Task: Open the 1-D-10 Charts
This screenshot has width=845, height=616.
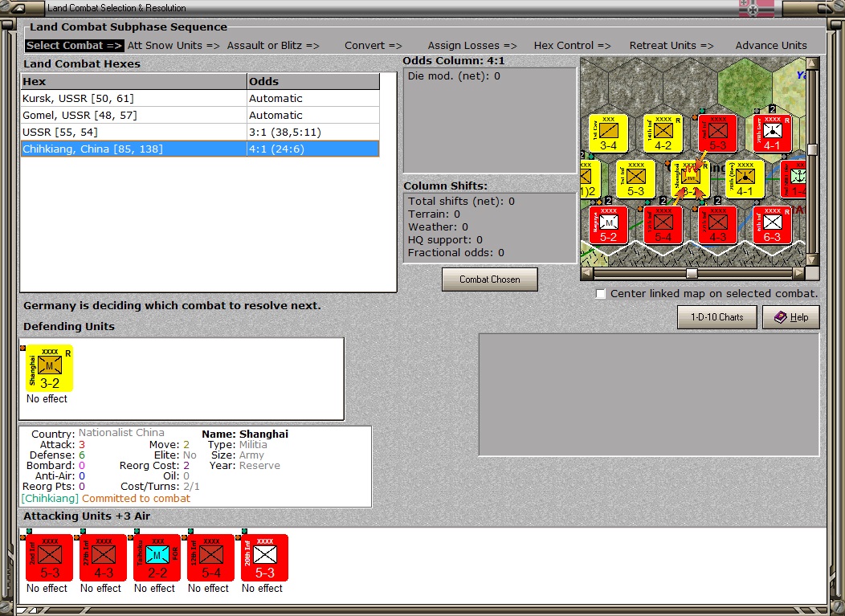Action: (x=716, y=317)
